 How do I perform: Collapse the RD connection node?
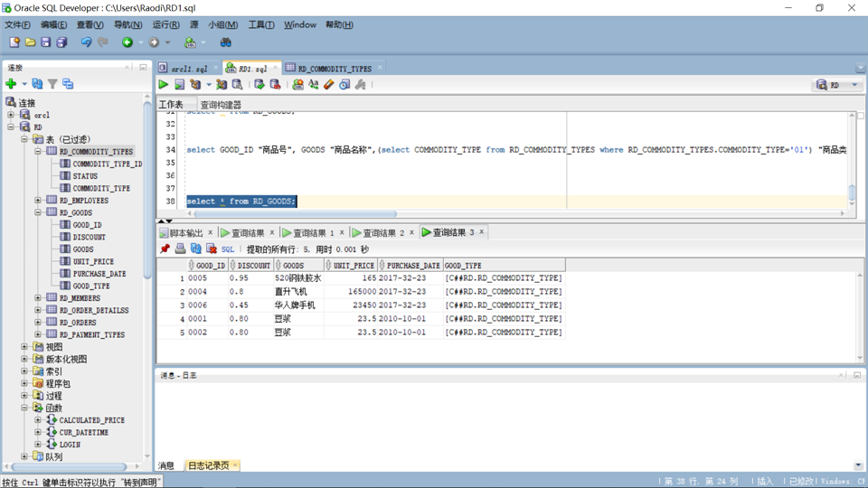tap(11, 127)
